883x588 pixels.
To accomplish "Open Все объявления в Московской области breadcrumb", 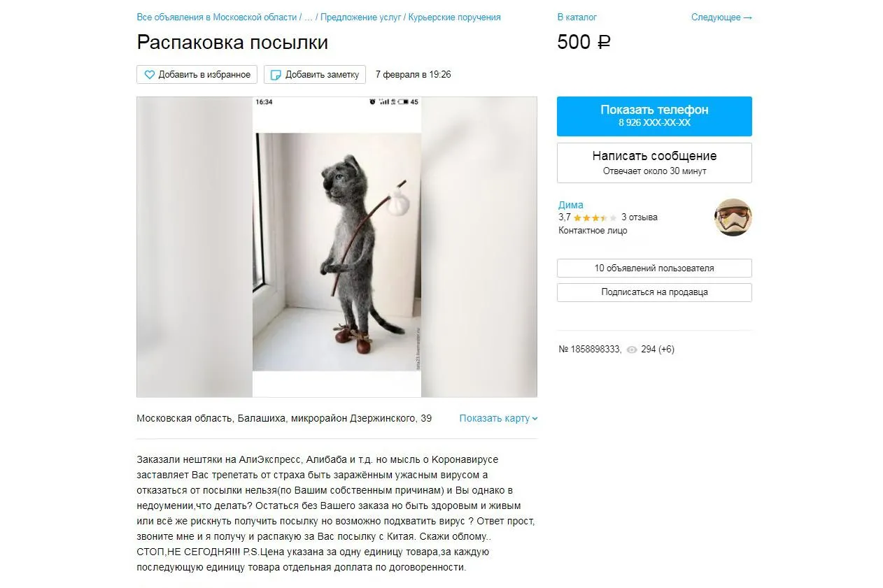I will [217, 17].
